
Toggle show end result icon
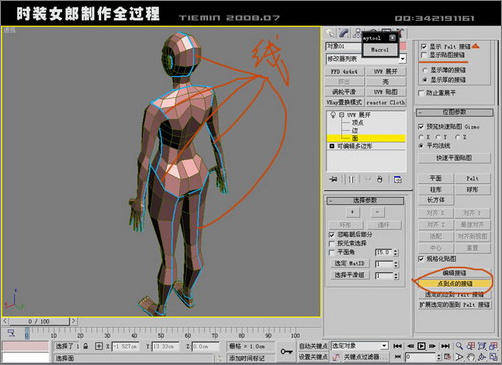coord(351,179)
